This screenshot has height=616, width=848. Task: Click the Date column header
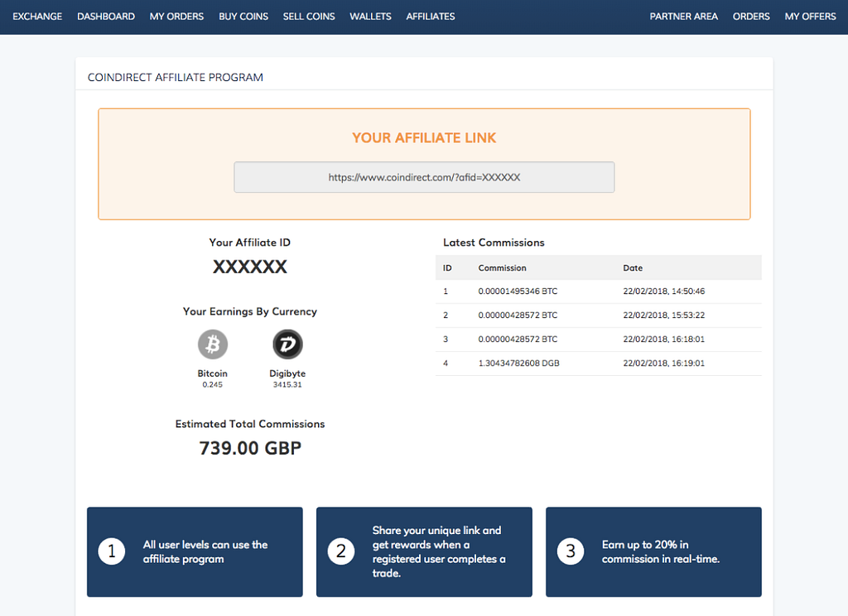point(633,267)
